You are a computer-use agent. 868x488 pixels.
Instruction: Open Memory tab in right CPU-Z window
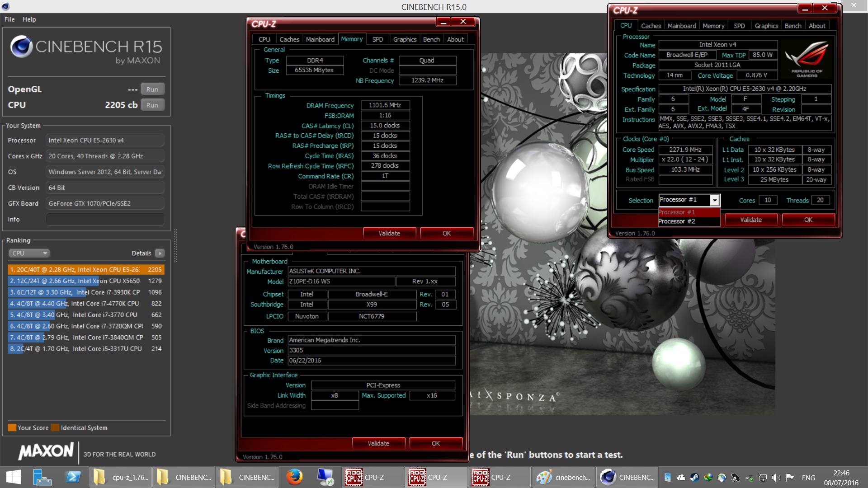pos(713,26)
